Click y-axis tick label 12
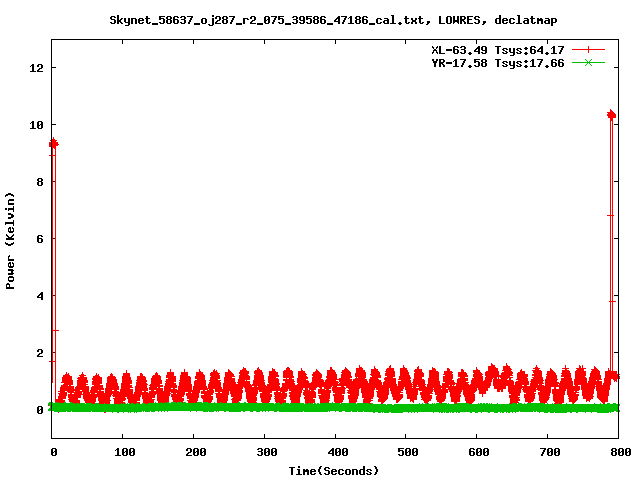The height and width of the screenshot is (480, 640). pyautogui.click(x=36, y=68)
